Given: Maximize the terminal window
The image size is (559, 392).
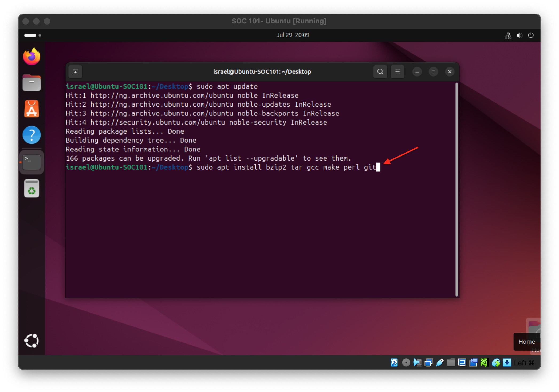Looking at the screenshot, I should click(x=433, y=72).
